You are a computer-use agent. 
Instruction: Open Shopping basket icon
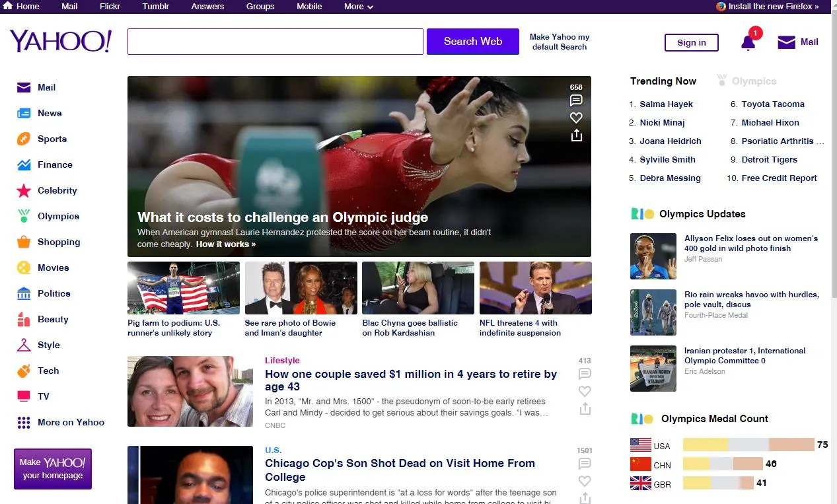tap(24, 242)
